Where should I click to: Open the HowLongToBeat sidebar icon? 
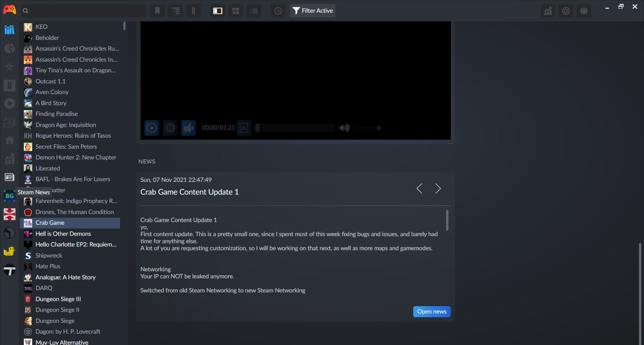coord(9,85)
